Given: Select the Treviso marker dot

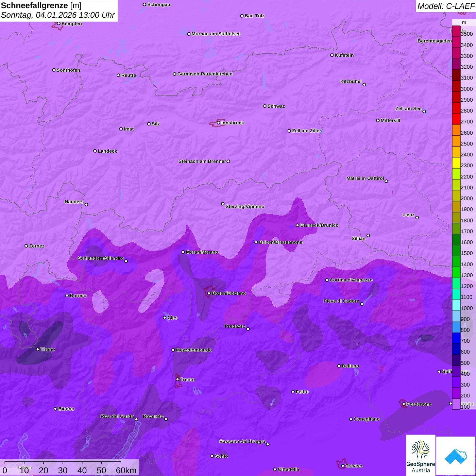Looking at the screenshot, I should pyautogui.click(x=343, y=466).
